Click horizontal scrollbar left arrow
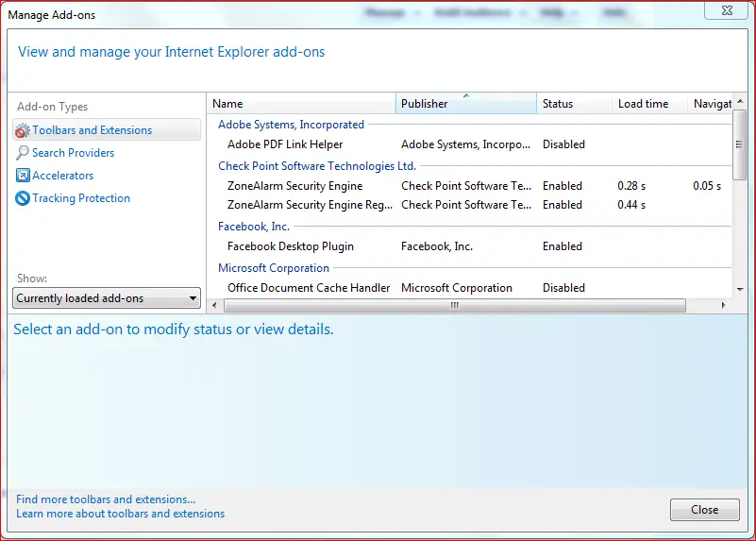This screenshot has width=756, height=541. [x=214, y=305]
